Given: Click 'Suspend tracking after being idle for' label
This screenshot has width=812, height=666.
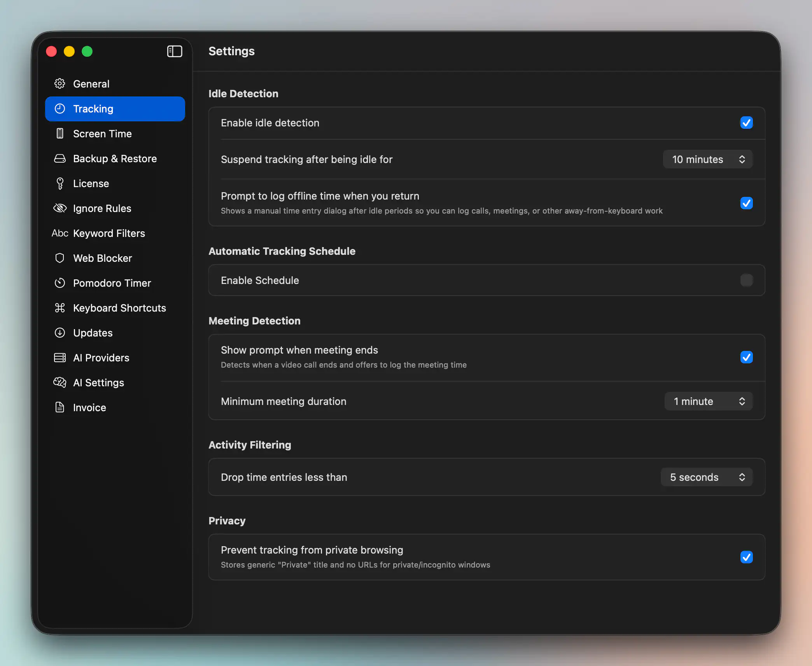Looking at the screenshot, I should click(306, 159).
